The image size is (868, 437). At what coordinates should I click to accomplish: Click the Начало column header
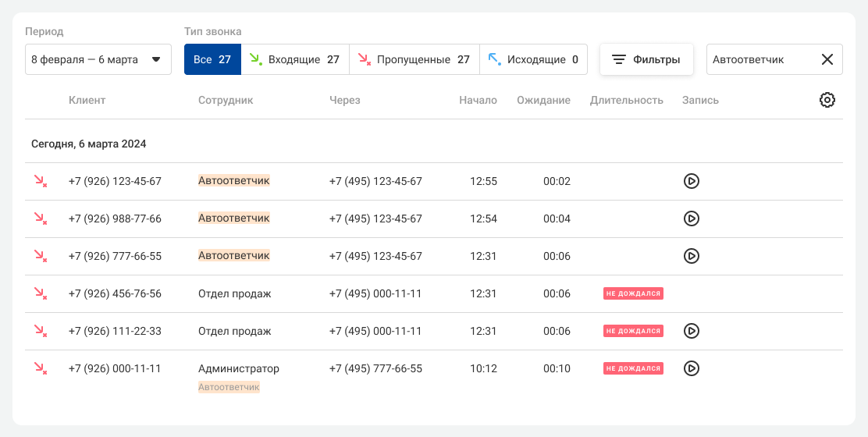point(478,100)
